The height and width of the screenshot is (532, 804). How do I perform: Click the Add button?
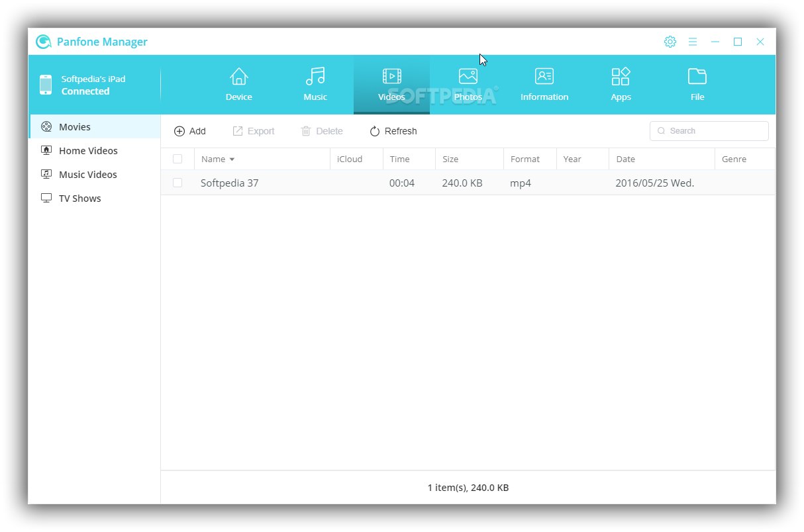(190, 131)
